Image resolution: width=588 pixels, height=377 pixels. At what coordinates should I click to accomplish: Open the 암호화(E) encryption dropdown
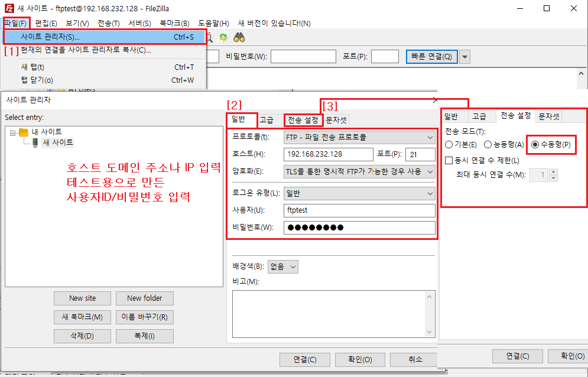click(x=359, y=171)
